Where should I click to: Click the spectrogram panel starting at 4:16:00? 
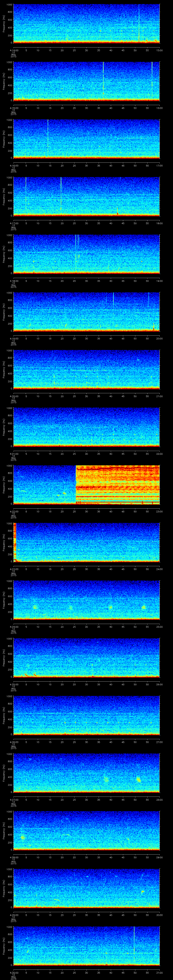click(x=86, y=139)
